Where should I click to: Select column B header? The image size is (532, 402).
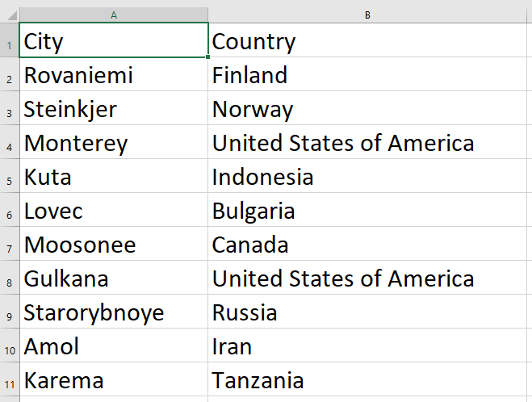(x=368, y=15)
